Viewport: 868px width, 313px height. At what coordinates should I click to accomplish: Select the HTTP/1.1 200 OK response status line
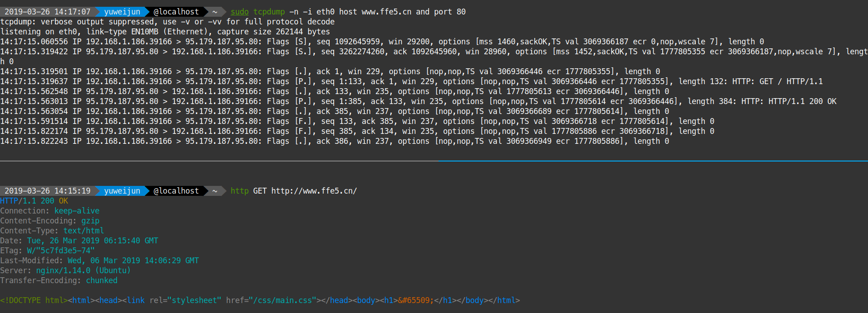pyautogui.click(x=34, y=201)
